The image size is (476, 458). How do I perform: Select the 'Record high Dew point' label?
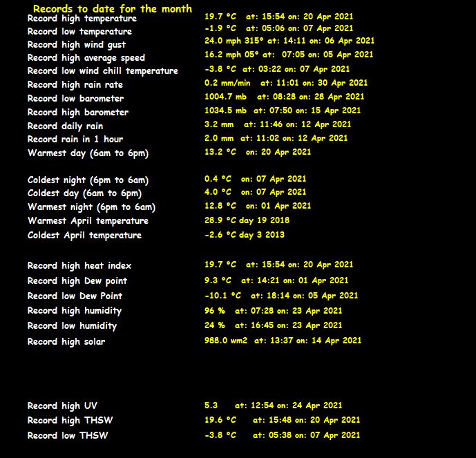coord(77,281)
